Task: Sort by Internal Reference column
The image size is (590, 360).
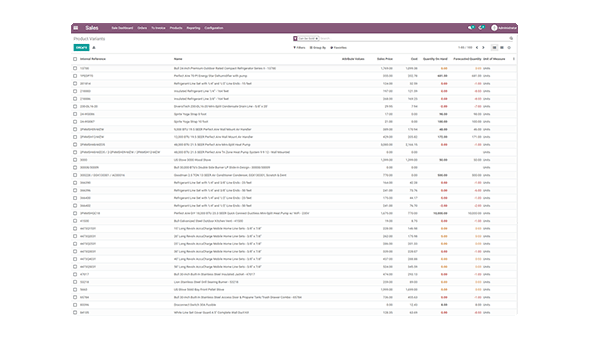Action: point(93,59)
